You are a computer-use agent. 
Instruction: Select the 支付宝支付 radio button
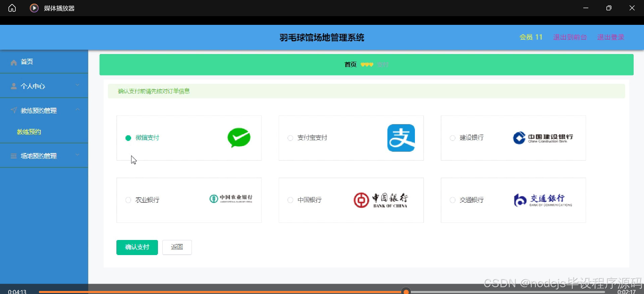[x=290, y=138]
